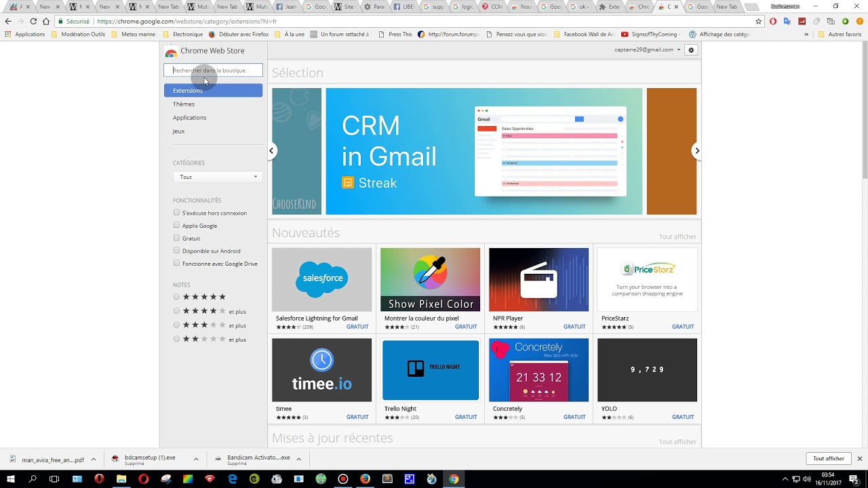The image size is (868, 488).
Task: Click GRATUIT on Salesforce Lightning
Action: click(357, 327)
